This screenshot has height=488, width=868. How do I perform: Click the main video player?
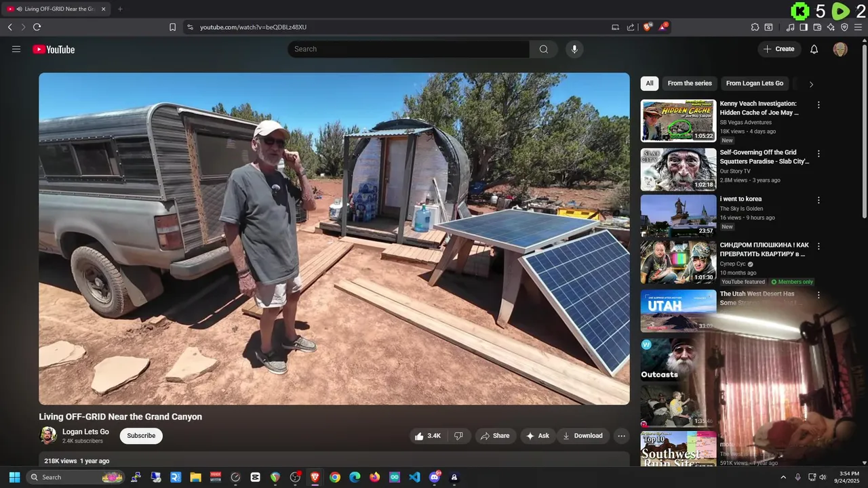(x=334, y=239)
